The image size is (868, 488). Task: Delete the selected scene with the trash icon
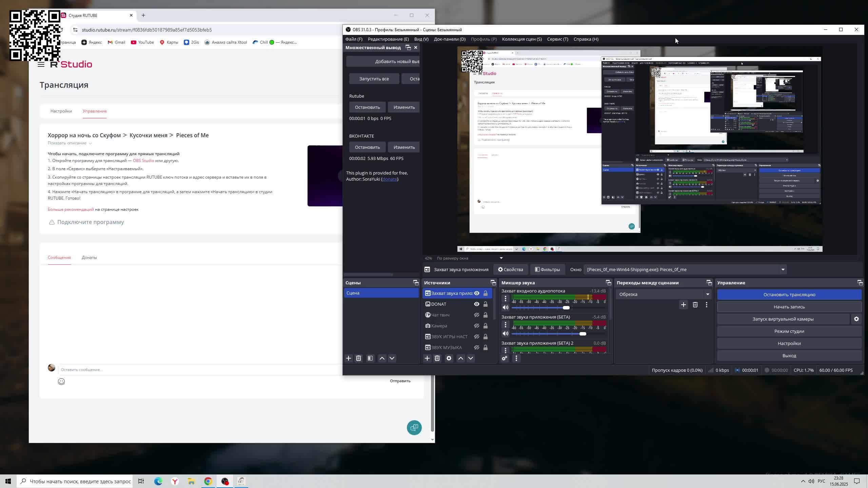click(359, 358)
